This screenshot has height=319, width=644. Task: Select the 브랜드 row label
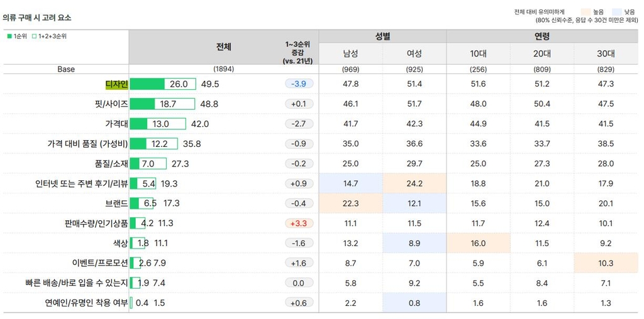coord(116,203)
